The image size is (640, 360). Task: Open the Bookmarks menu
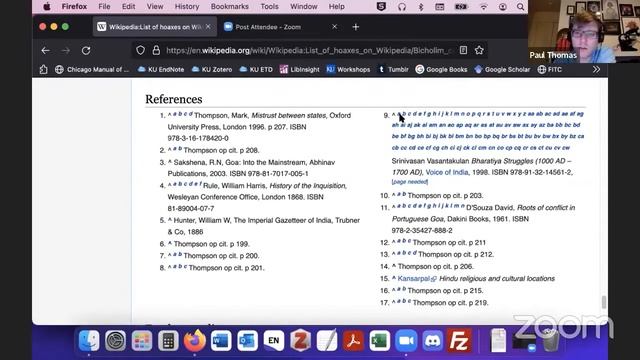[229, 7]
